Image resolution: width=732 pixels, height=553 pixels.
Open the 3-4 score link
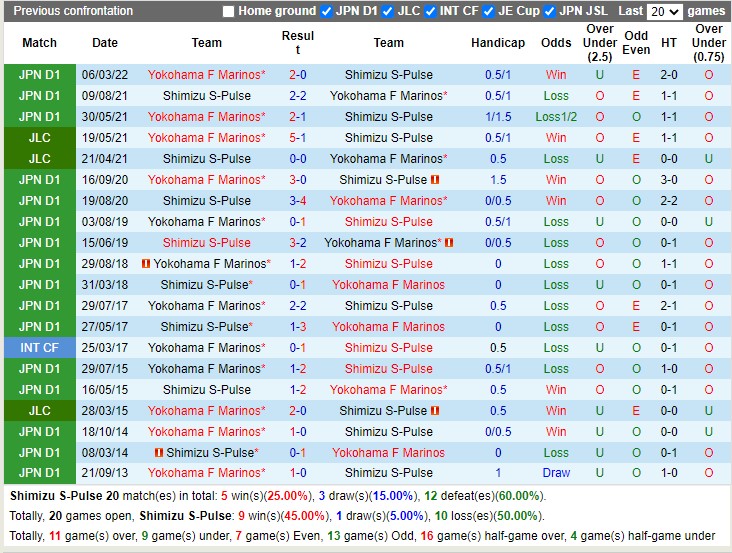(298, 201)
